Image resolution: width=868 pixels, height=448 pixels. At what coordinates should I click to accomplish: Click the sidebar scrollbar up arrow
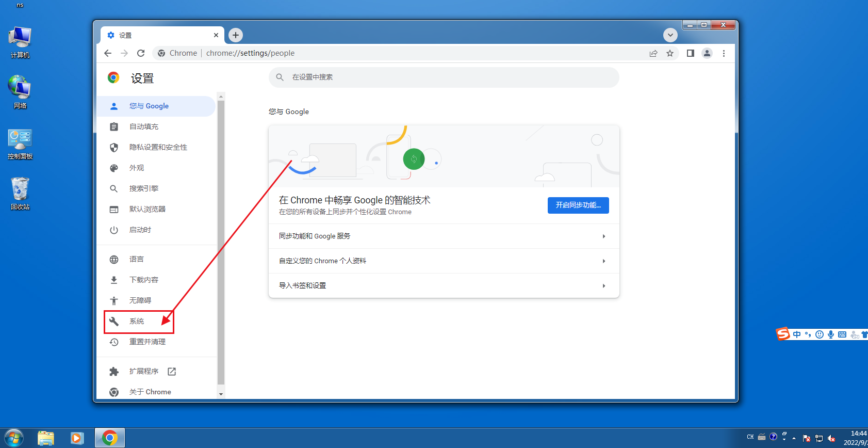(221, 97)
